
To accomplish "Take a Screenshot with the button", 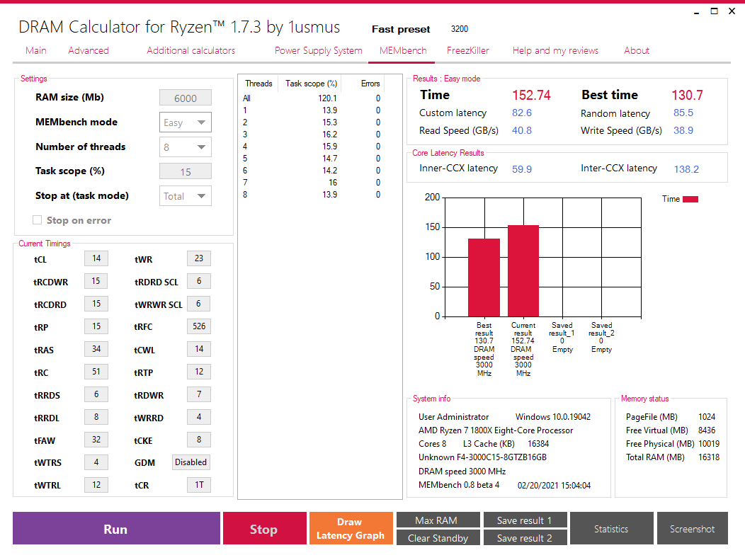I will click(692, 529).
